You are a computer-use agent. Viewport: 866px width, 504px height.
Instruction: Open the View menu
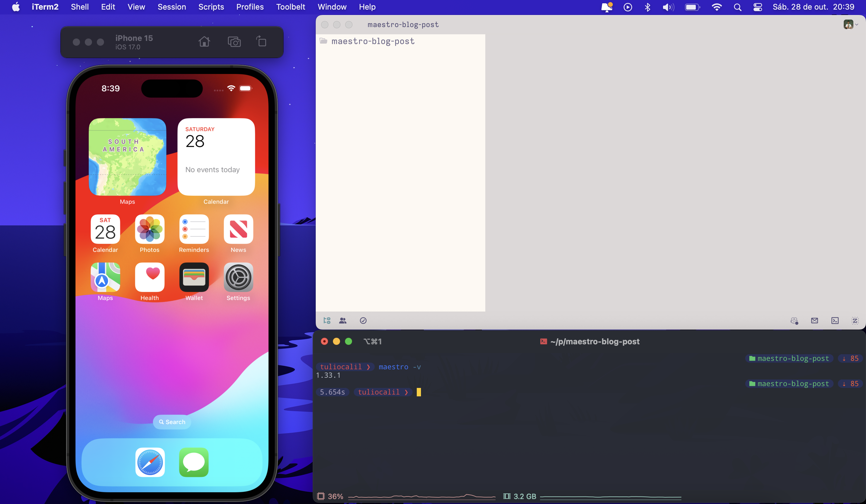pos(137,7)
